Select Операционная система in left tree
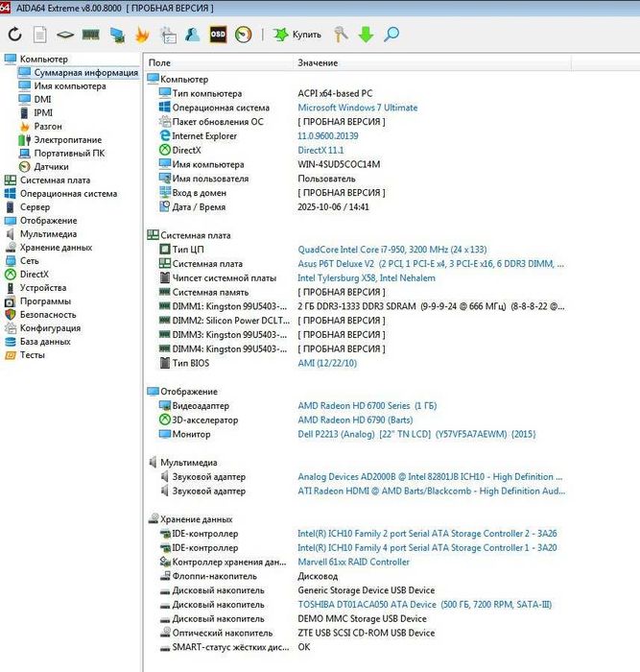 (68, 194)
